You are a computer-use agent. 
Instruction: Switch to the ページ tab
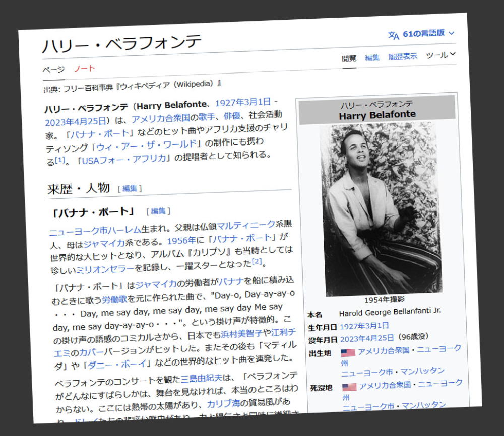pos(54,70)
